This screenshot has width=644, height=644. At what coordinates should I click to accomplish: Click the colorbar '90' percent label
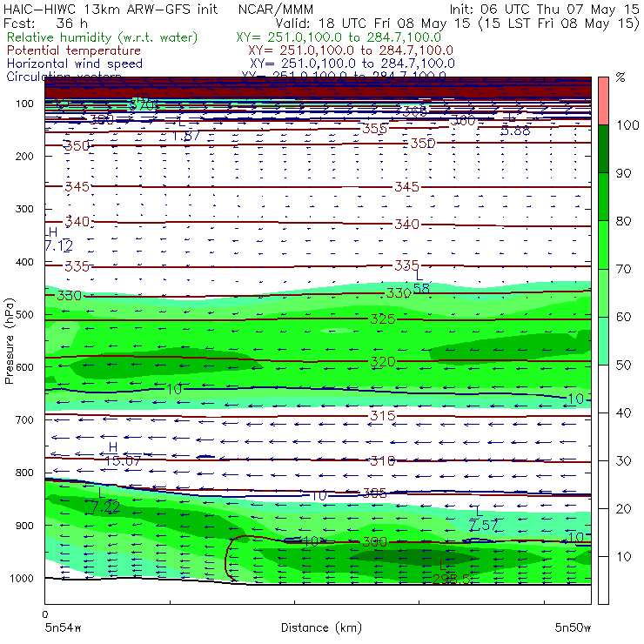click(623, 173)
